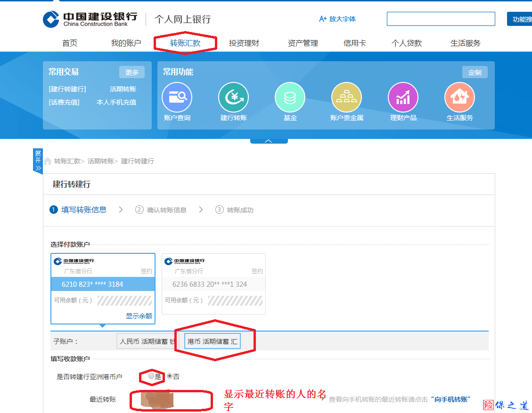Select the 账户贵金属 precious metals icon
532x413 pixels.
pyautogui.click(x=346, y=97)
